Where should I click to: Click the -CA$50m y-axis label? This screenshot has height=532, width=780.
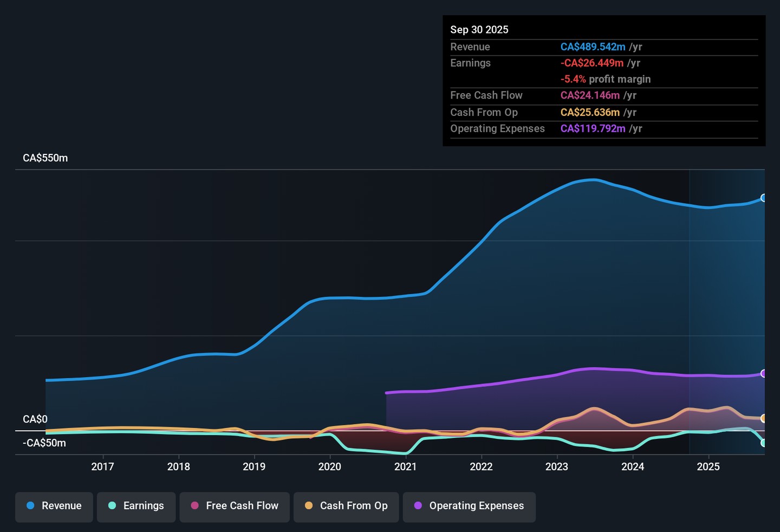pos(44,443)
